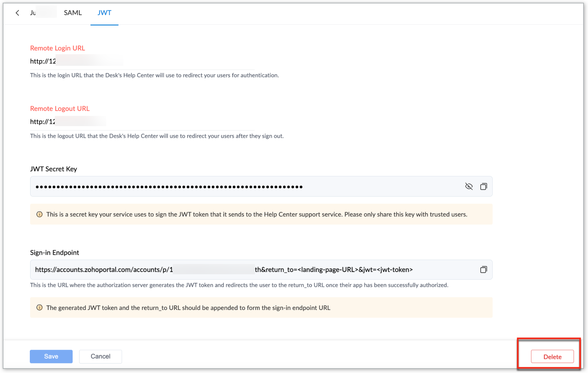Click the Cancel button
The width and height of the screenshot is (588, 373).
[x=100, y=357]
